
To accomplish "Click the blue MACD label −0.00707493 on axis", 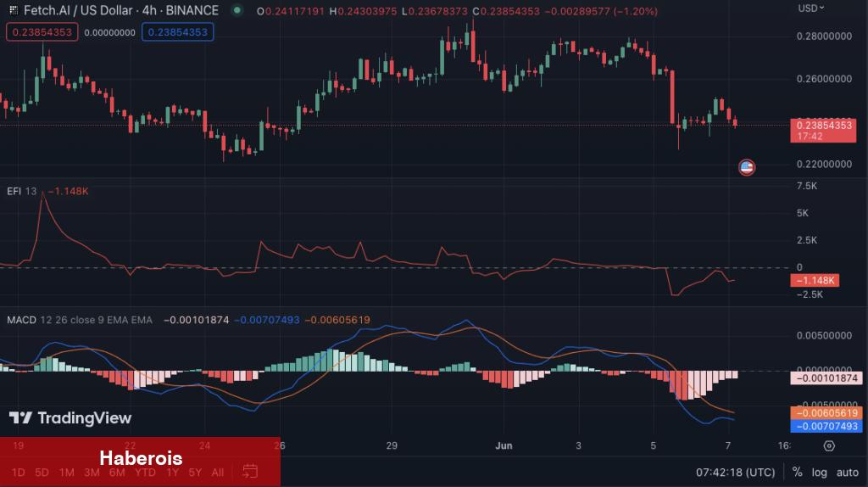I will point(826,426).
